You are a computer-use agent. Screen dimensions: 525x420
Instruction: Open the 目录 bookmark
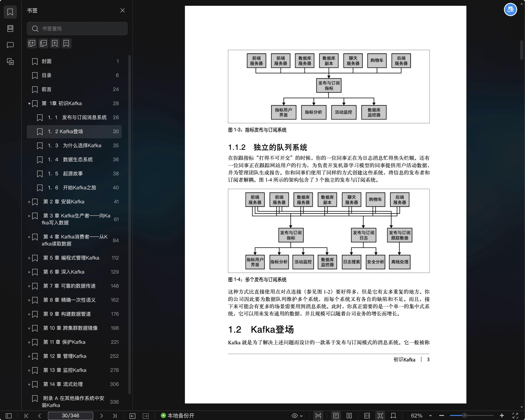pos(74,75)
